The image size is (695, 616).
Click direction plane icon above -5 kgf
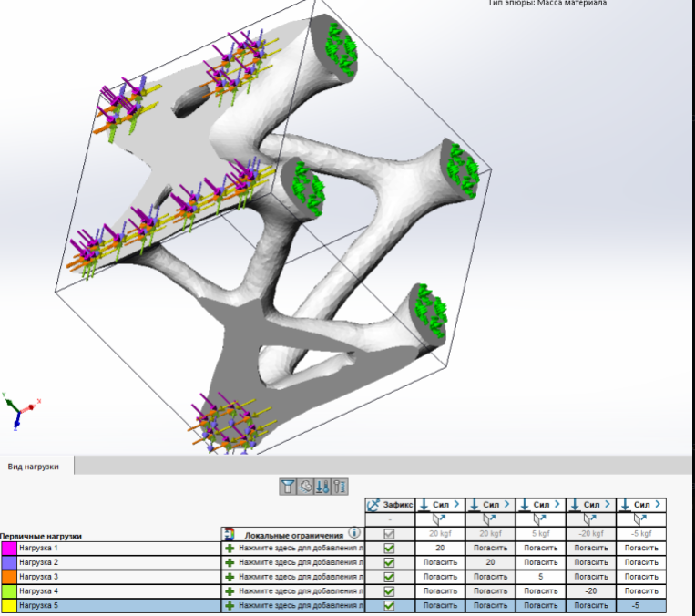pos(640,518)
